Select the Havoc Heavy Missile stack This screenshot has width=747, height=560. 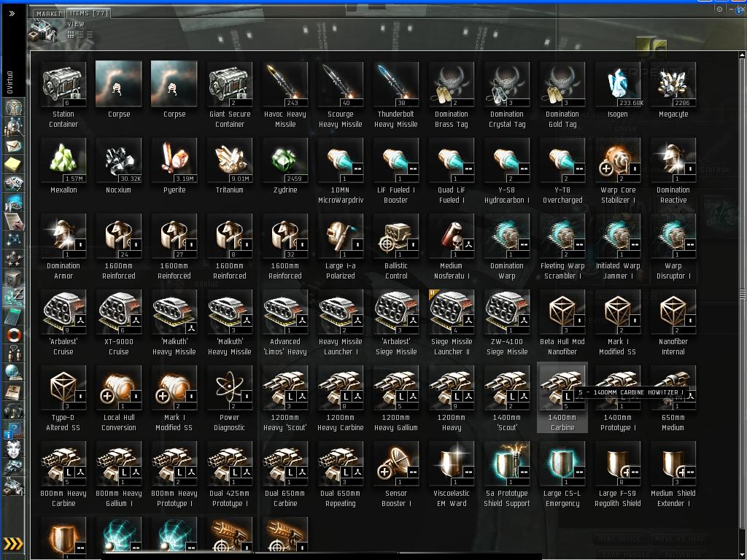285,96
